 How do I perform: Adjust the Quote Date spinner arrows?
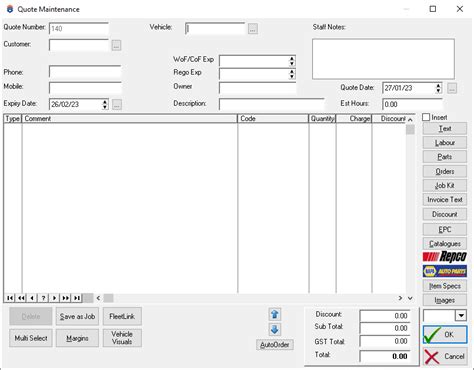438,88
